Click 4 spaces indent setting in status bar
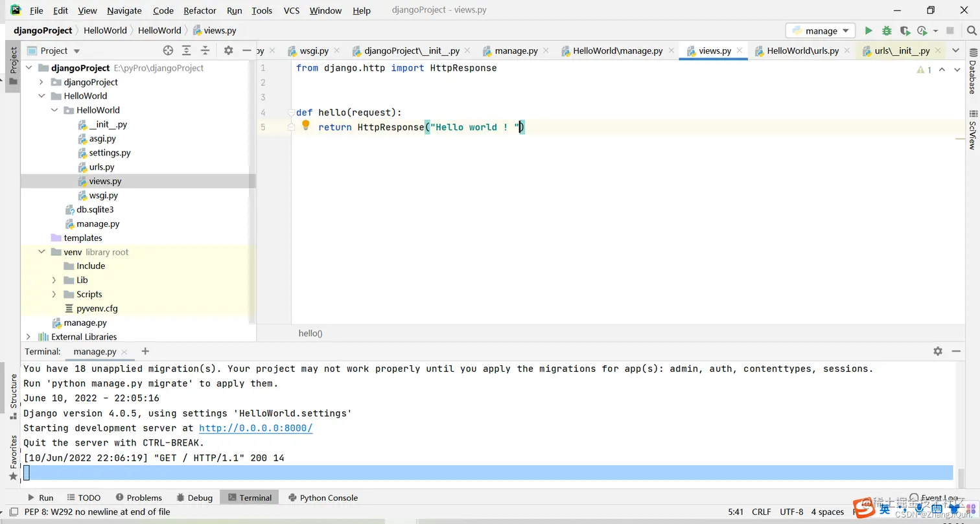 [828, 512]
